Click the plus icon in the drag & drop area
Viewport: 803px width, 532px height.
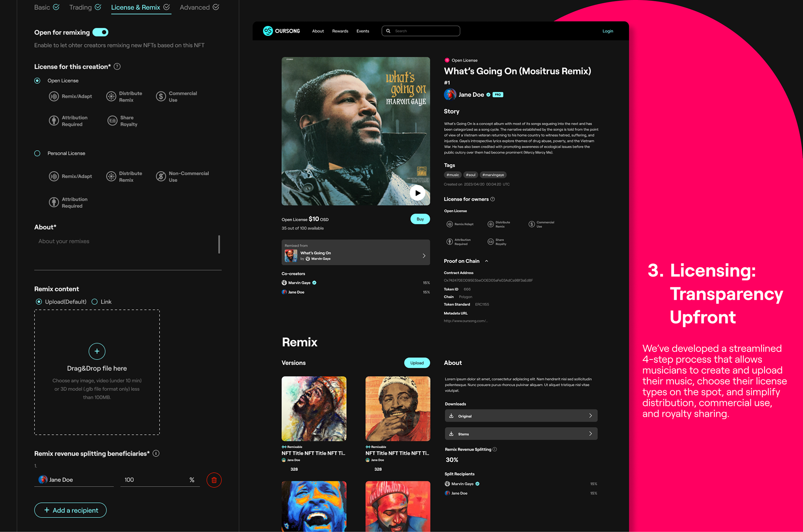point(97,351)
